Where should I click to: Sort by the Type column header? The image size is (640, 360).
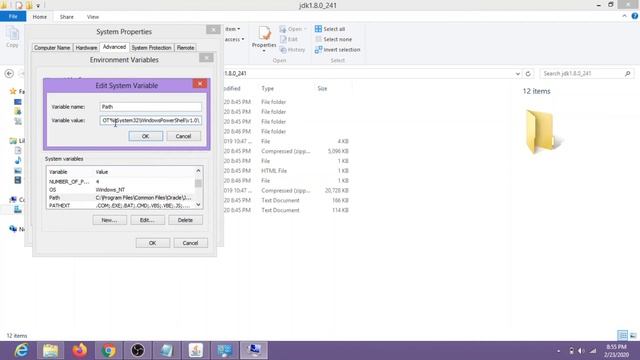(x=268, y=89)
